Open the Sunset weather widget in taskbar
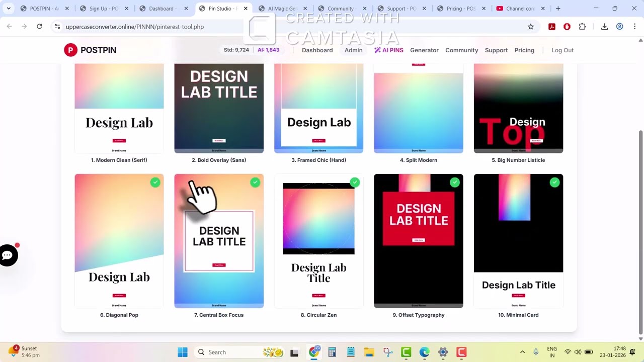 click(x=24, y=351)
